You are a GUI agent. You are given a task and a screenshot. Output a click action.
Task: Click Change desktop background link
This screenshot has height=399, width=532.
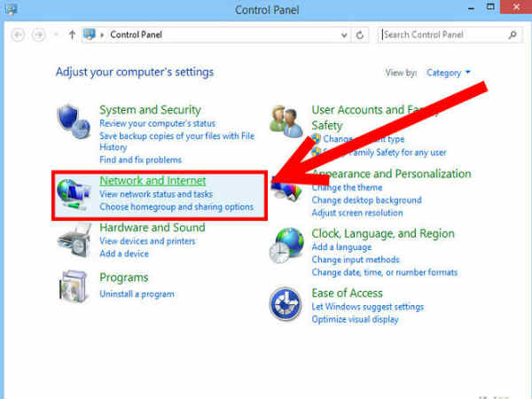click(366, 200)
